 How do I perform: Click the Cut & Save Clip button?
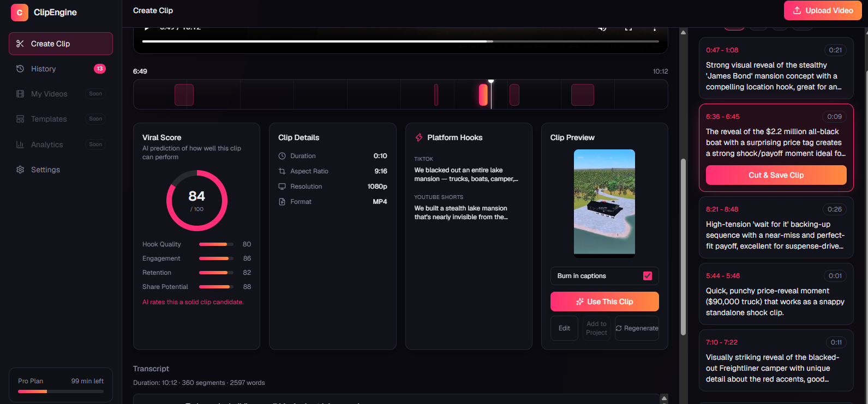(x=776, y=175)
